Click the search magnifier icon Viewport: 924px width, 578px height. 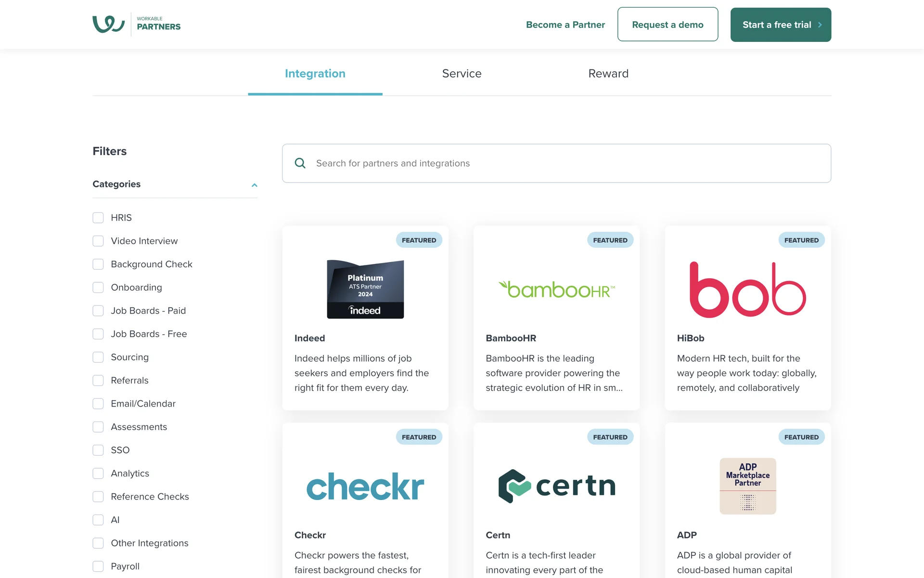tap(300, 163)
